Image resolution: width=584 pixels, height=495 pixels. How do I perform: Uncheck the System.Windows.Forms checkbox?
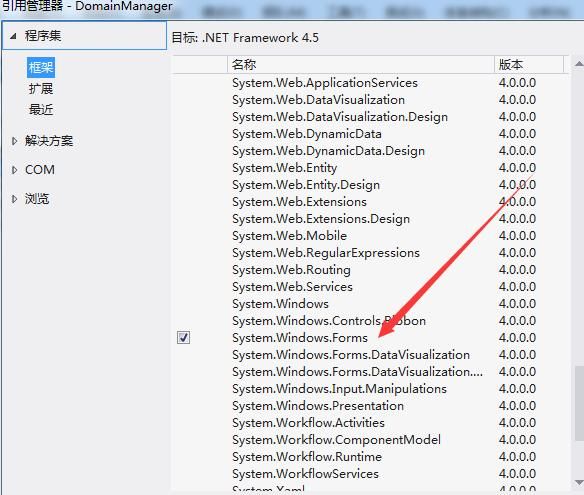click(183, 337)
